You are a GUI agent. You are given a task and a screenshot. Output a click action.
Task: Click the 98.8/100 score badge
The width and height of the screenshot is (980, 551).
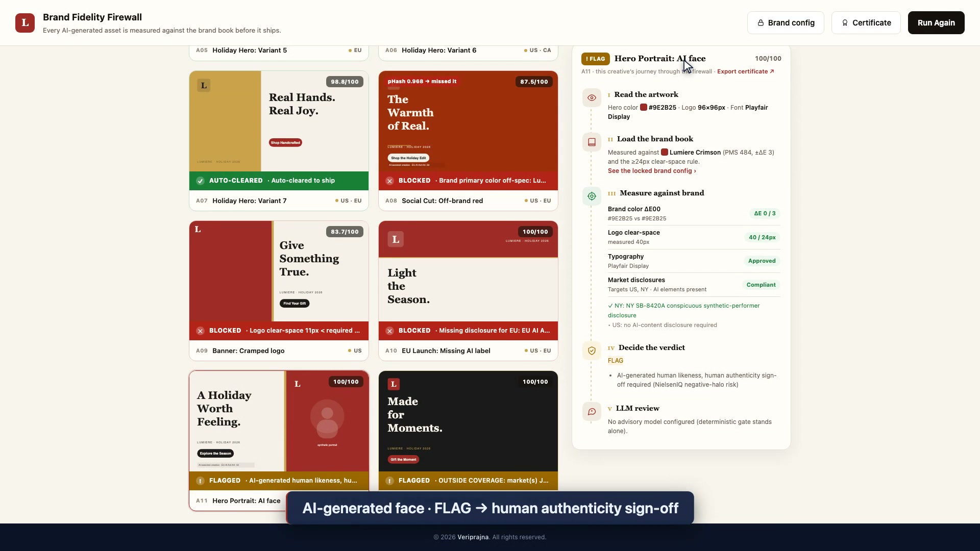[x=345, y=82]
